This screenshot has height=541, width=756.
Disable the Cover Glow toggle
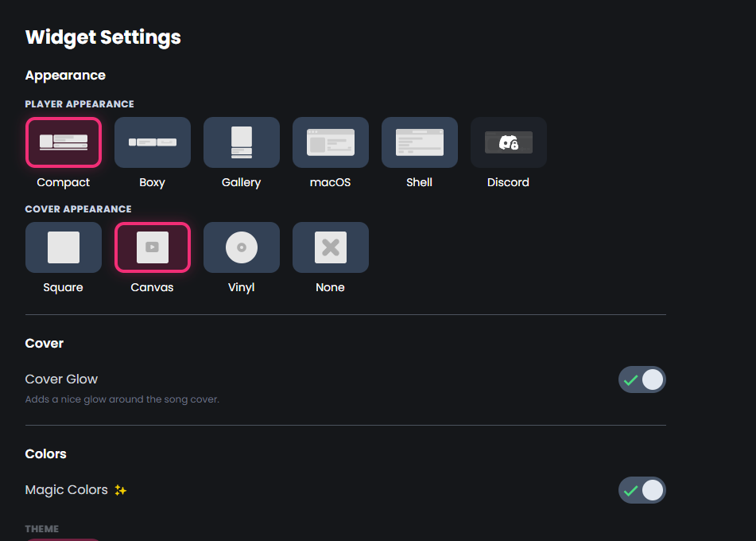pyautogui.click(x=642, y=379)
